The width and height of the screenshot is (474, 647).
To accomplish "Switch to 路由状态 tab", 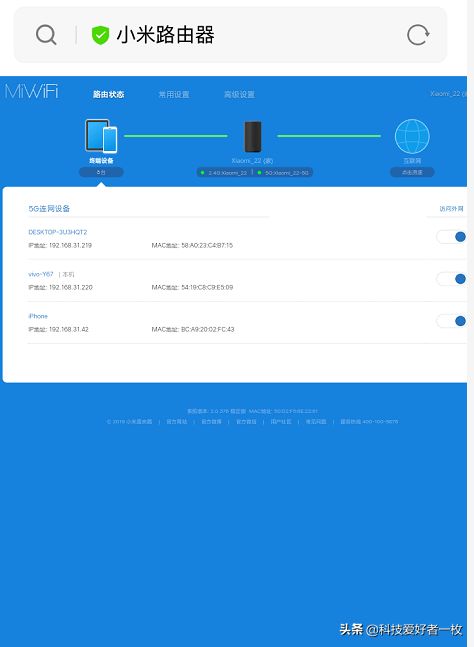I will (x=108, y=94).
